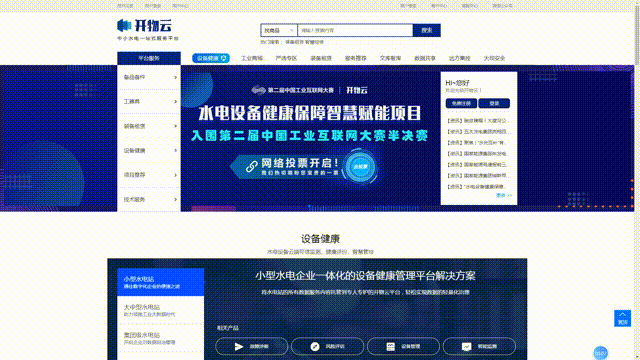Expand the first sidebar category chevron
Viewport: 640px width, 360px height.
tap(176, 77)
